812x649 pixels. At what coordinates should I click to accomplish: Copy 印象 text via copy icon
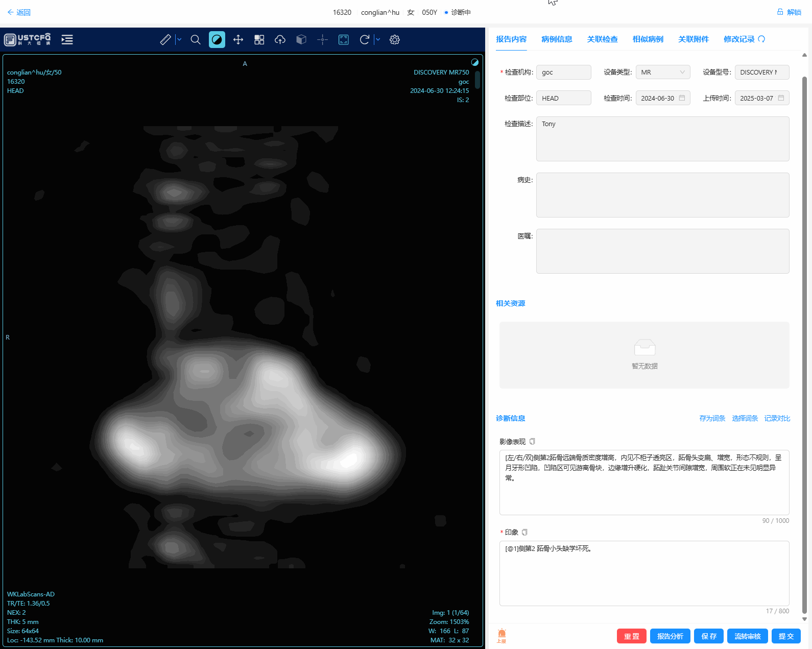(524, 532)
